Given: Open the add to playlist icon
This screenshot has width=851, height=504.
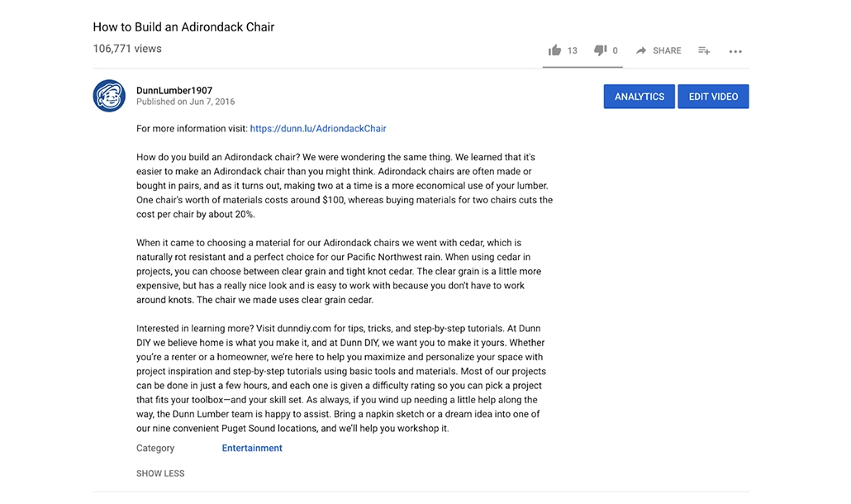Looking at the screenshot, I should click(704, 50).
